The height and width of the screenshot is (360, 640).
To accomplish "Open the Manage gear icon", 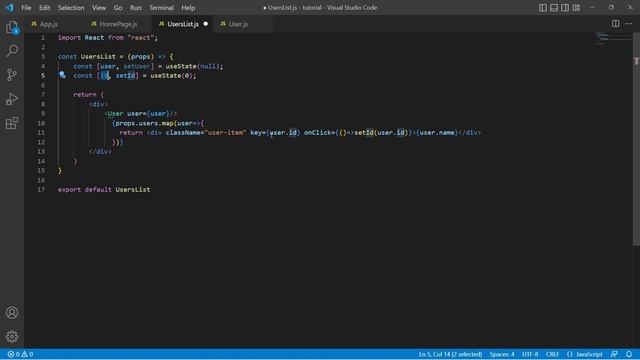I will pos(12,336).
